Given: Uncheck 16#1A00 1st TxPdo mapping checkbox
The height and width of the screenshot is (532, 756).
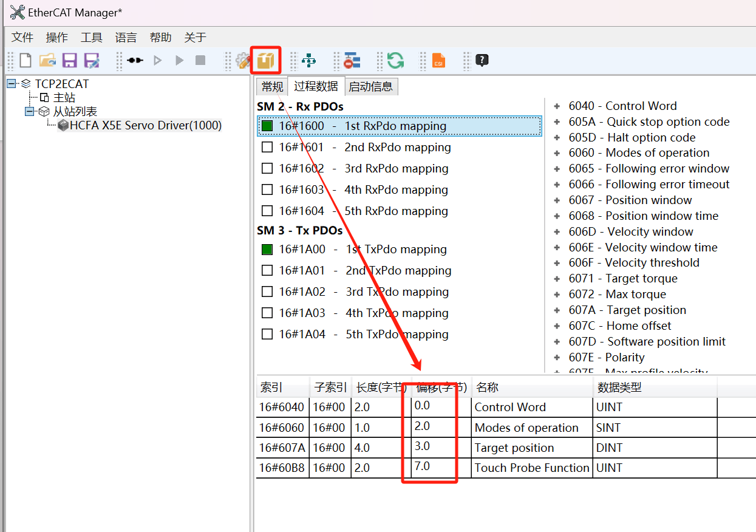Looking at the screenshot, I should [267, 249].
